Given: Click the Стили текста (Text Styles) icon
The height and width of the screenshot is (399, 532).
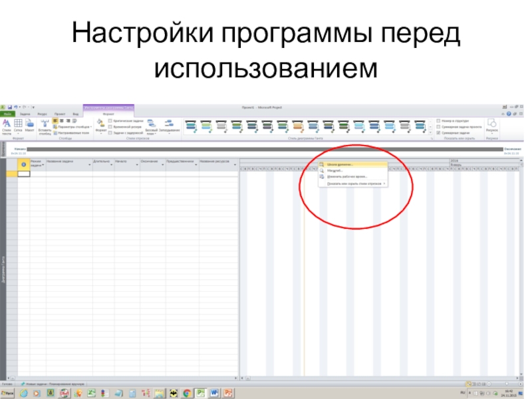Looking at the screenshot, I should (7, 126).
